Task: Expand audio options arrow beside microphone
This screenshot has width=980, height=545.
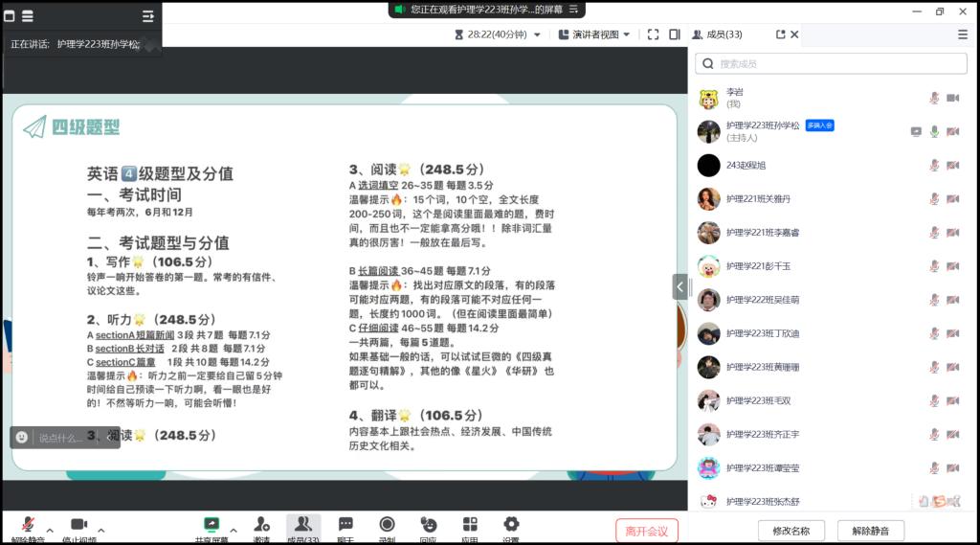Action: pos(50,530)
